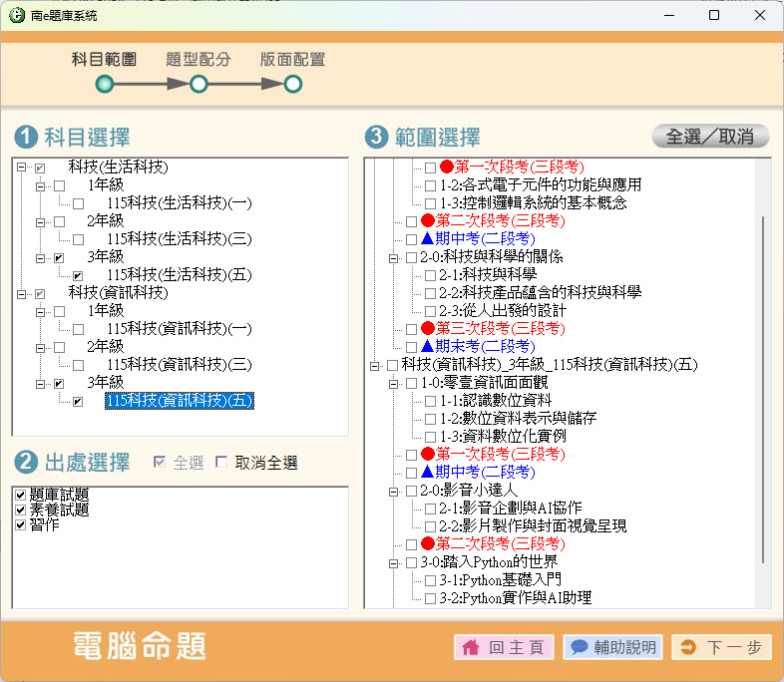784x682 pixels.
Task: Check 1-2:各式電子元件的功能與應用
Action: pyautogui.click(x=430, y=185)
